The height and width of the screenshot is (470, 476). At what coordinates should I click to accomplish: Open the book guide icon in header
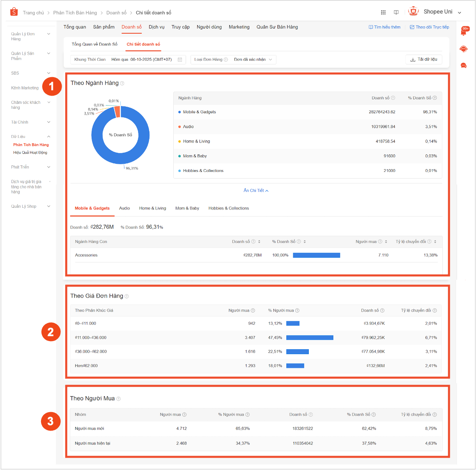396,12
